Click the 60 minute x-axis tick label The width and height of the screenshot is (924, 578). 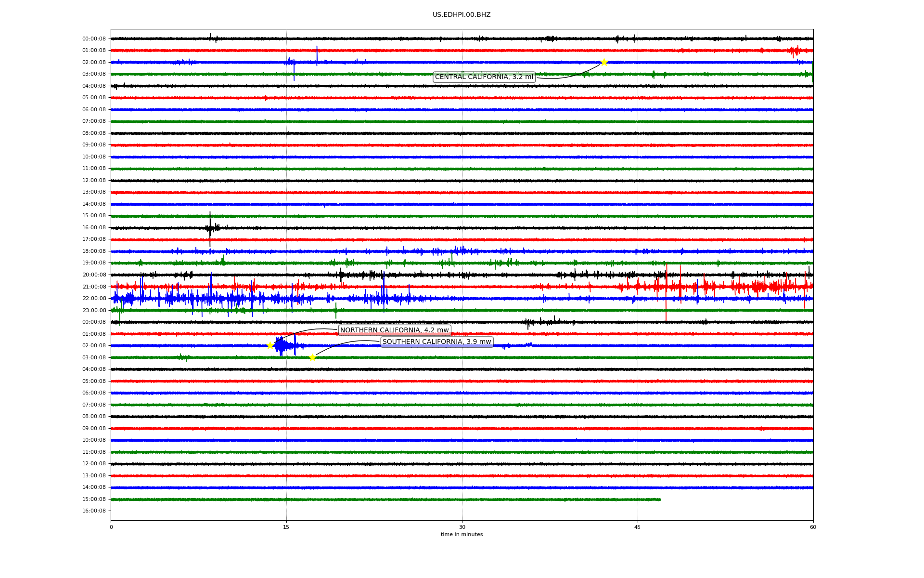[x=813, y=527]
